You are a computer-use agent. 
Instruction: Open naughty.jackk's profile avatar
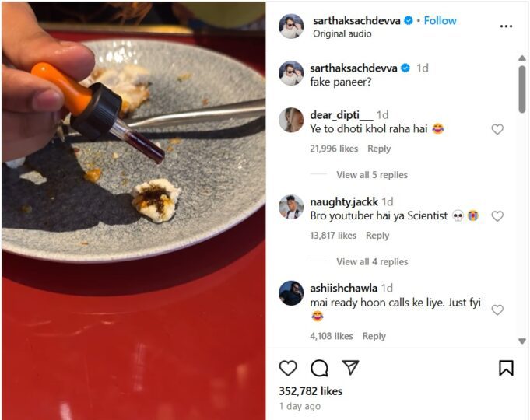[291, 207]
